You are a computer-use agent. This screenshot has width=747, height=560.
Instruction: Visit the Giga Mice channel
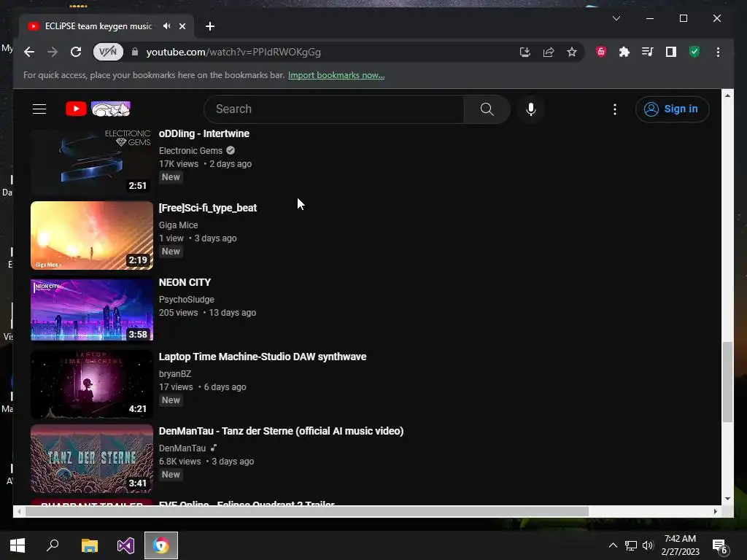tap(178, 225)
